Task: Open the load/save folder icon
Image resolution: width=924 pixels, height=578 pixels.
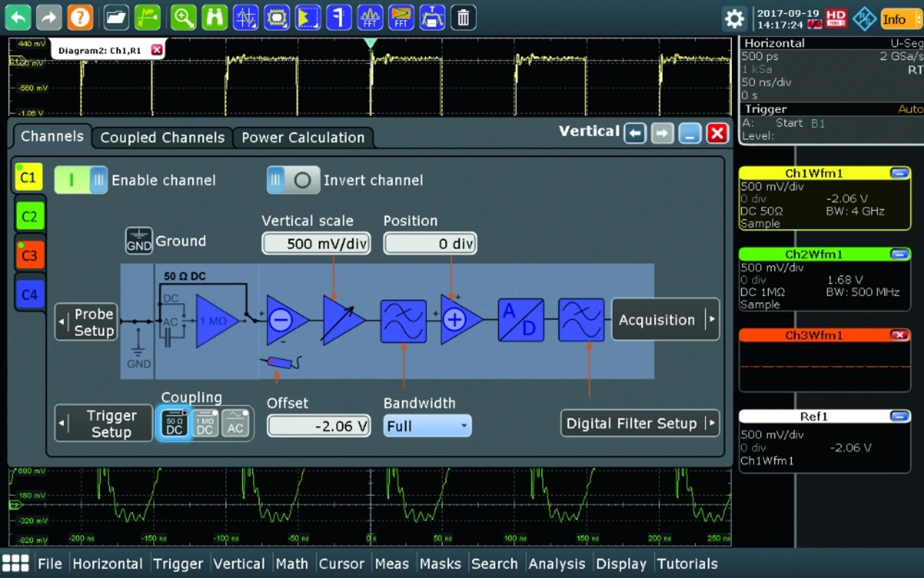Action: [116, 17]
